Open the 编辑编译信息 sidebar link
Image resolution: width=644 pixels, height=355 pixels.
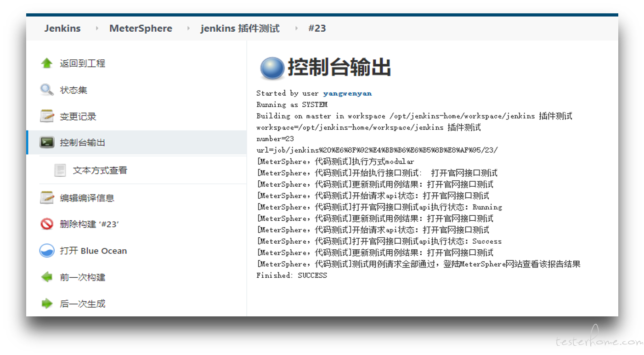pos(87,198)
